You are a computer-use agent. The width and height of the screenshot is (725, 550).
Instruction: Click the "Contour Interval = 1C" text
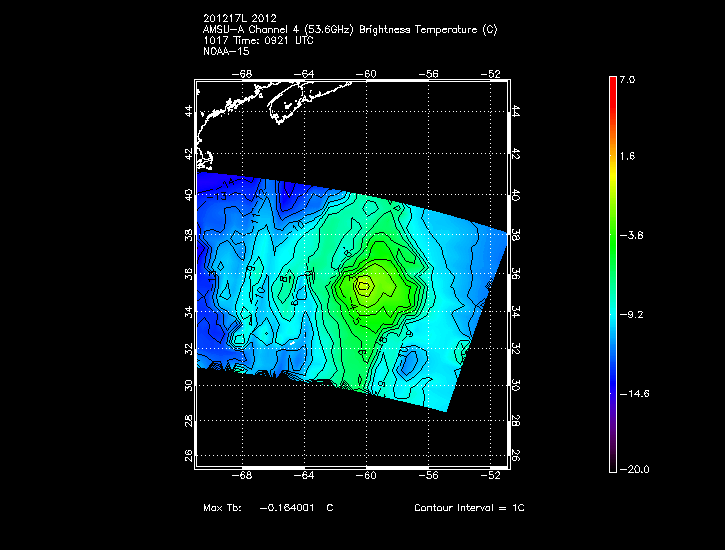[x=469, y=508]
